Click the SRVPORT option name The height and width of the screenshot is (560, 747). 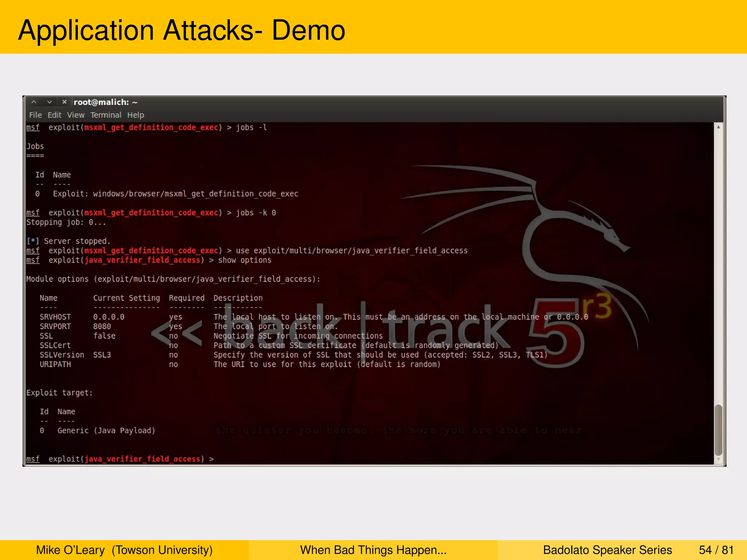(x=55, y=326)
